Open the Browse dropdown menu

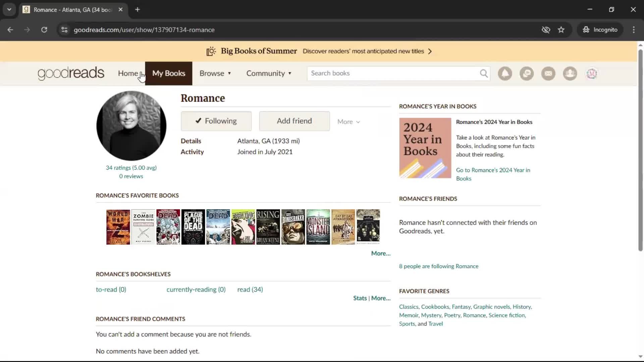[x=215, y=73]
